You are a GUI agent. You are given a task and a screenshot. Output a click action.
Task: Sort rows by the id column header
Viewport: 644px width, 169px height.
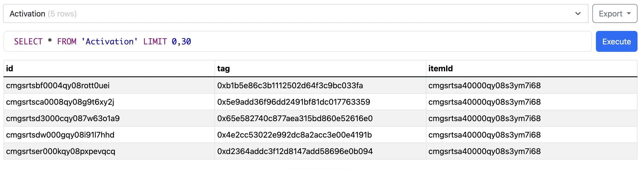pyautogui.click(x=9, y=68)
